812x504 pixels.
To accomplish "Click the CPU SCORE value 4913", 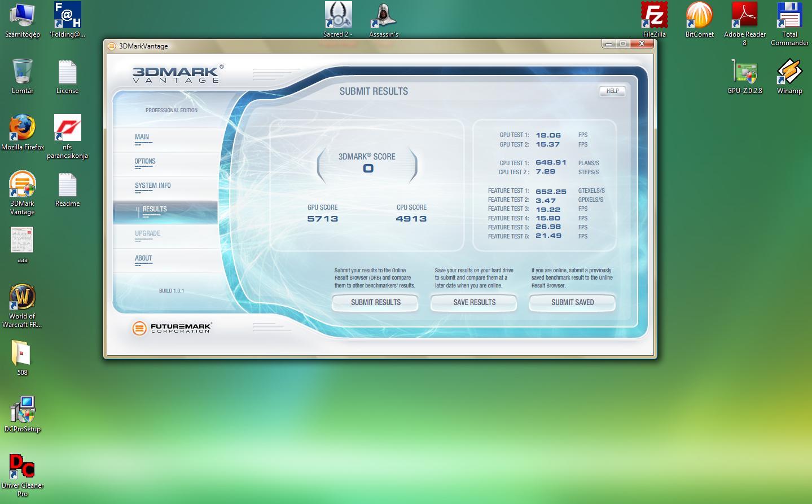I will (x=411, y=219).
